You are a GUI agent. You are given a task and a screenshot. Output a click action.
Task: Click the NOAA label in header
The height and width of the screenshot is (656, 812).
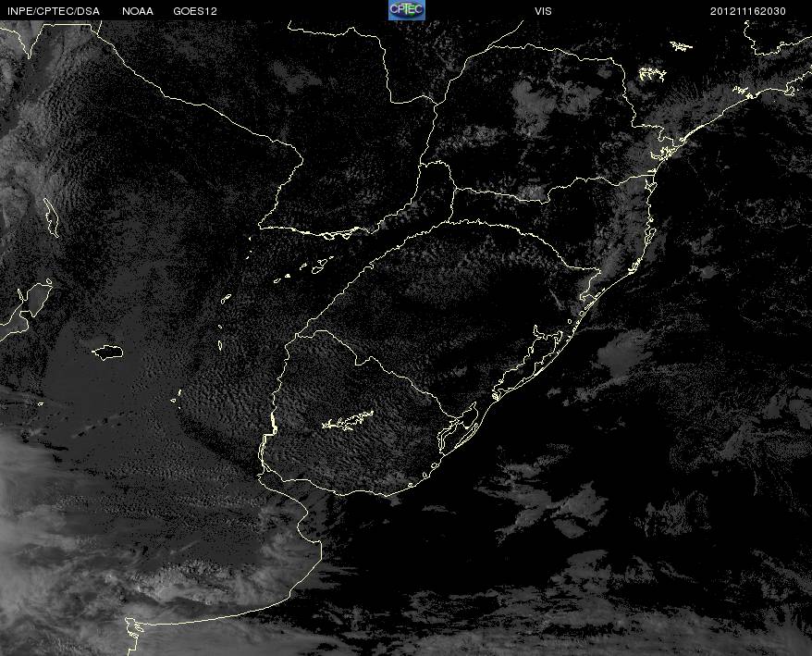[x=138, y=11]
